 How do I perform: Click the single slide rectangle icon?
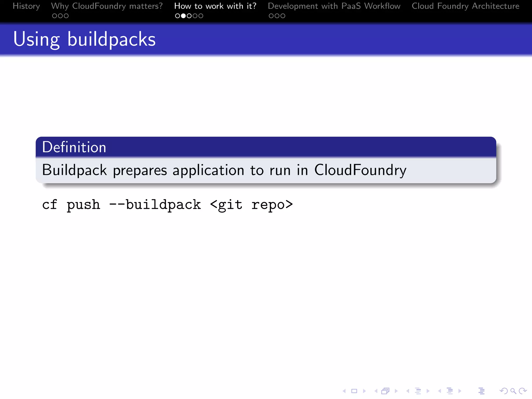pos(354,391)
